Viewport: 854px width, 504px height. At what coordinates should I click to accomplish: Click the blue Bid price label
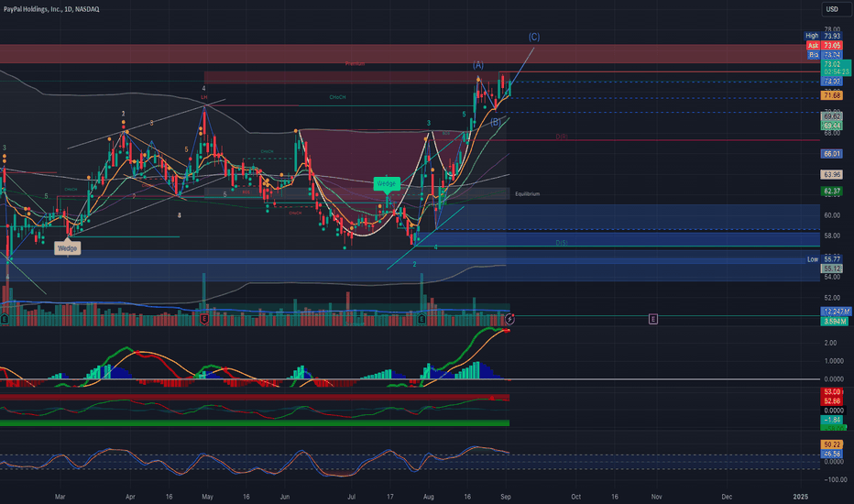click(x=825, y=55)
